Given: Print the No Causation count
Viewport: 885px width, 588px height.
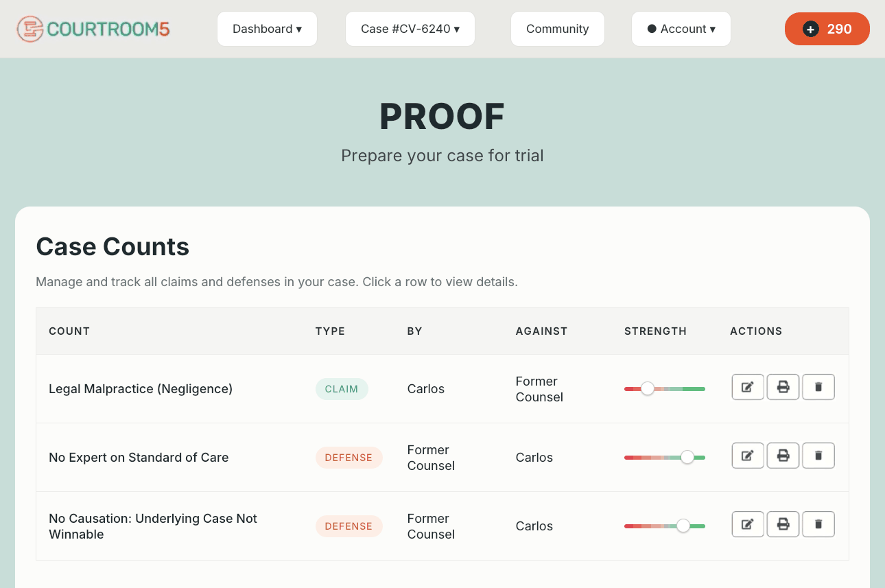Looking at the screenshot, I should (783, 524).
